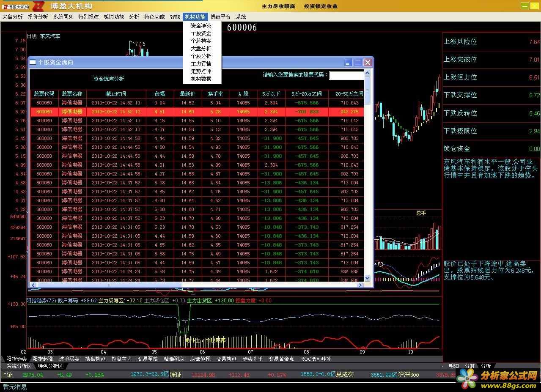This screenshot has height=392, width=541.
Task: Click the dialog horizontal scrollbar left arrow
Action: [33, 285]
